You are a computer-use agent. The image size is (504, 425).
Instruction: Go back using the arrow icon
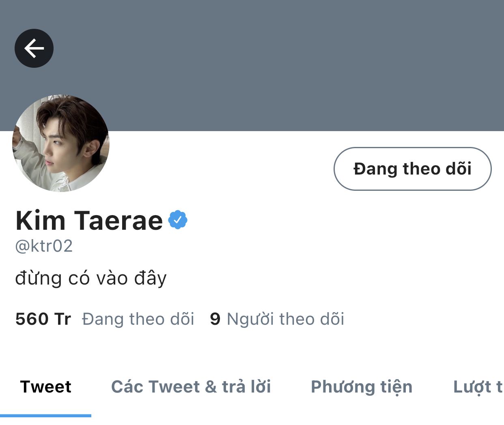pos(34,48)
